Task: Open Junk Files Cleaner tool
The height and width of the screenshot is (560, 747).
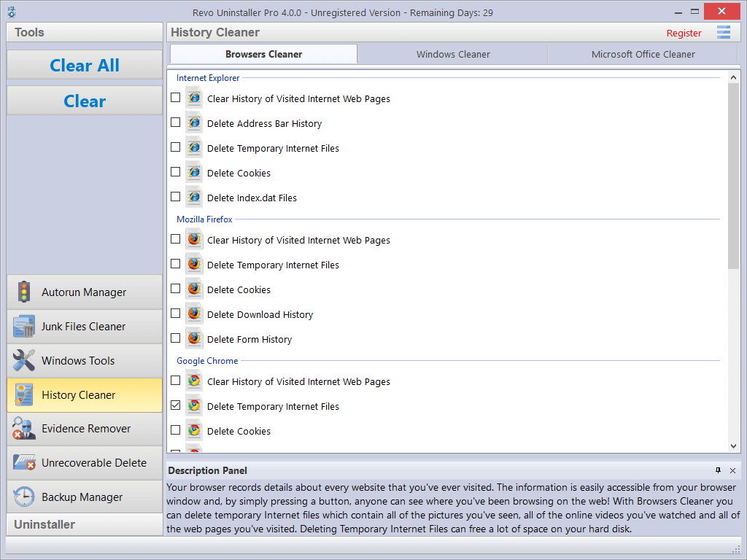Action: coord(85,326)
